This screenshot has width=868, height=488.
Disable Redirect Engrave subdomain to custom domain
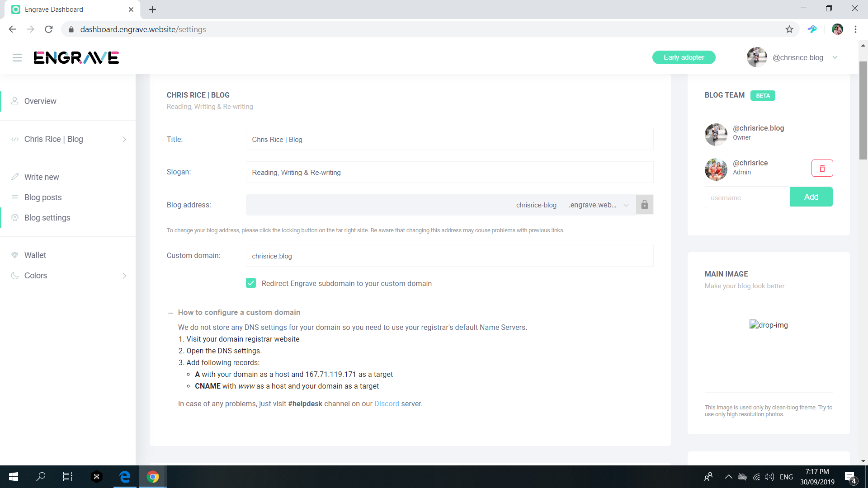pyautogui.click(x=251, y=283)
